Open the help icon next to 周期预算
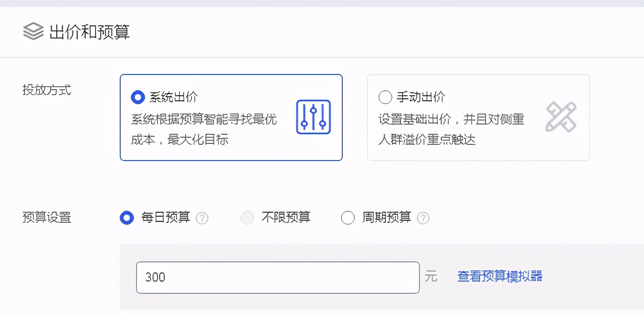 424,218
